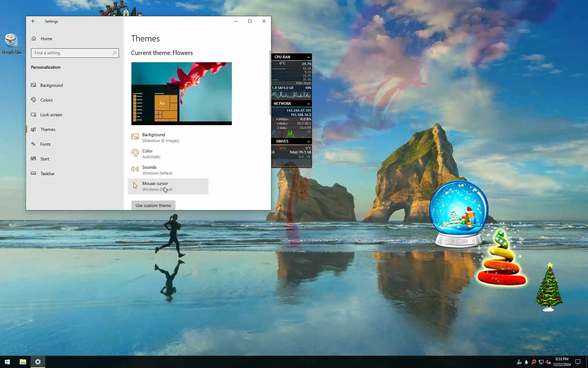Click the Flowers theme preview image
This screenshot has height=368, width=588.
tap(181, 94)
